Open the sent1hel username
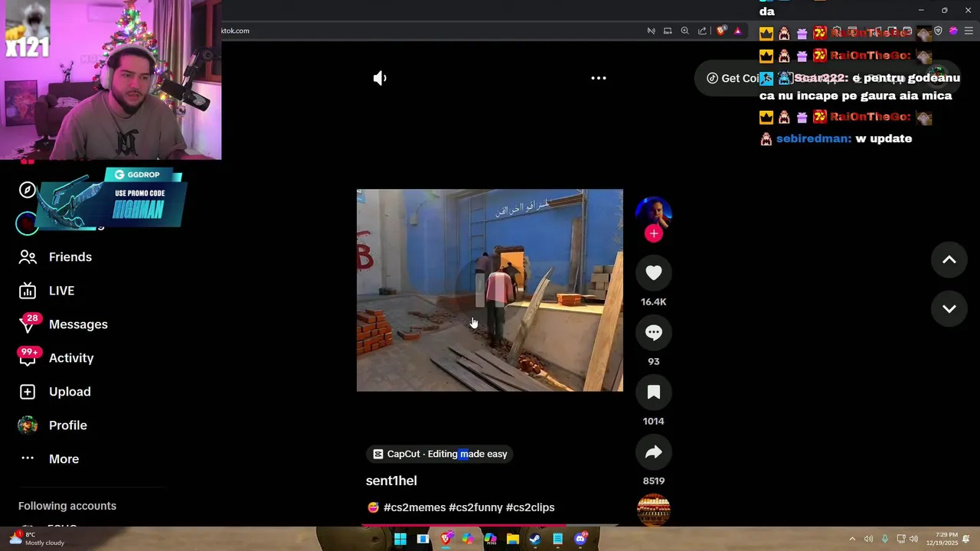 [391, 481]
